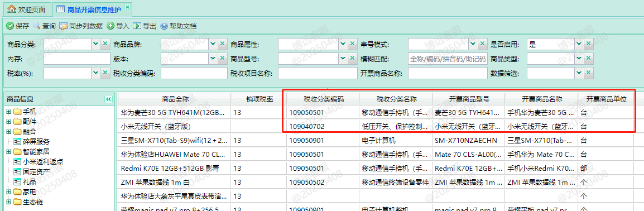Open the 商品品牌 dropdown

[x=213, y=44]
